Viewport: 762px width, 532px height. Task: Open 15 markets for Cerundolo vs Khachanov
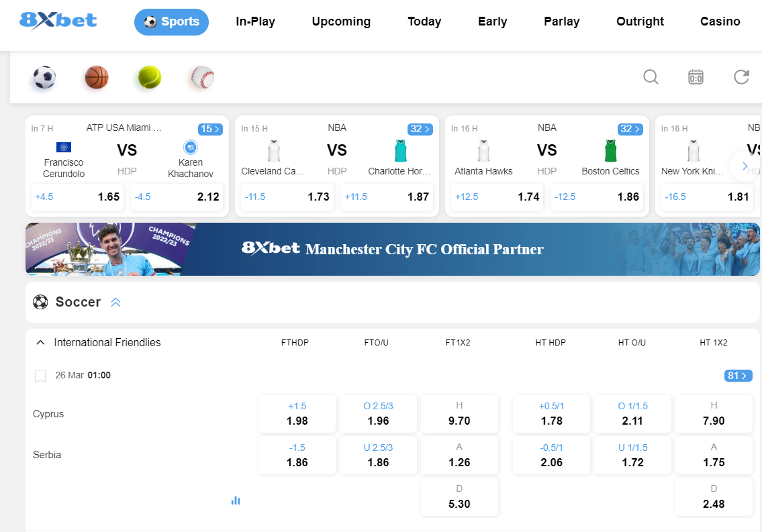click(x=209, y=129)
